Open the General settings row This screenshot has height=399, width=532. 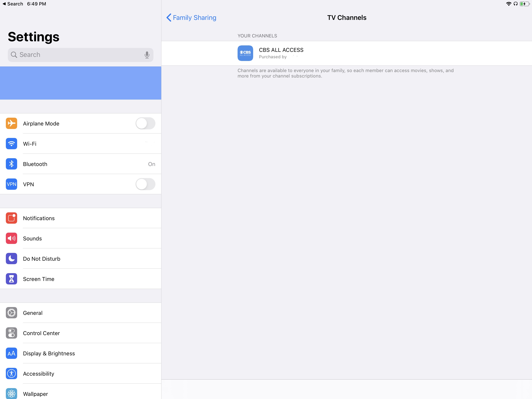tap(81, 313)
